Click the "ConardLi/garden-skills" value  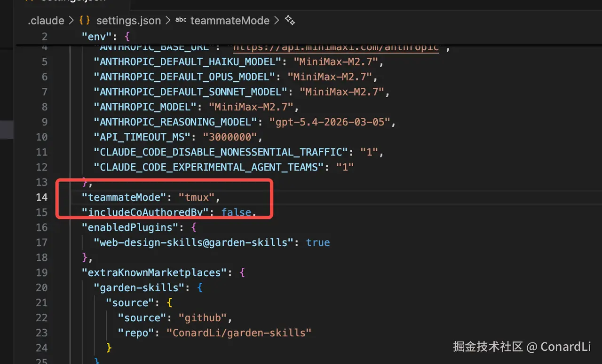(239, 333)
